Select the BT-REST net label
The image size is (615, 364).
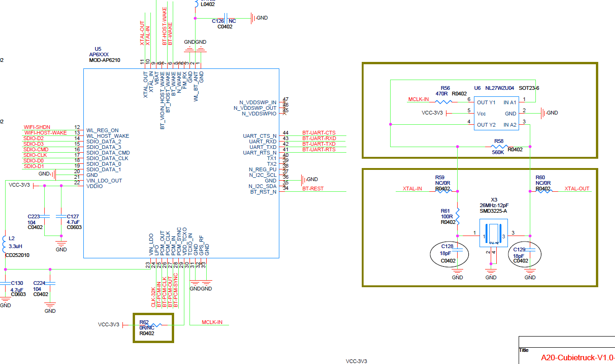click(x=313, y=189)
